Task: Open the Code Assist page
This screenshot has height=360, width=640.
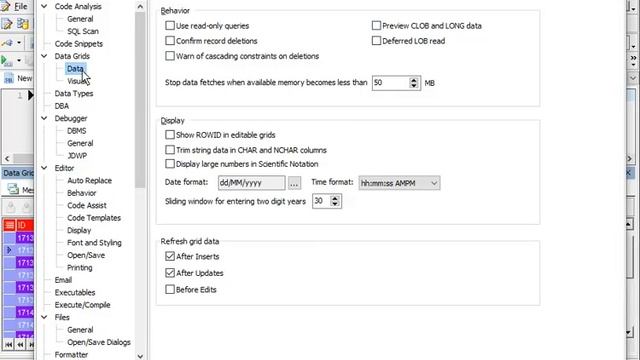Action: point(87,205)
